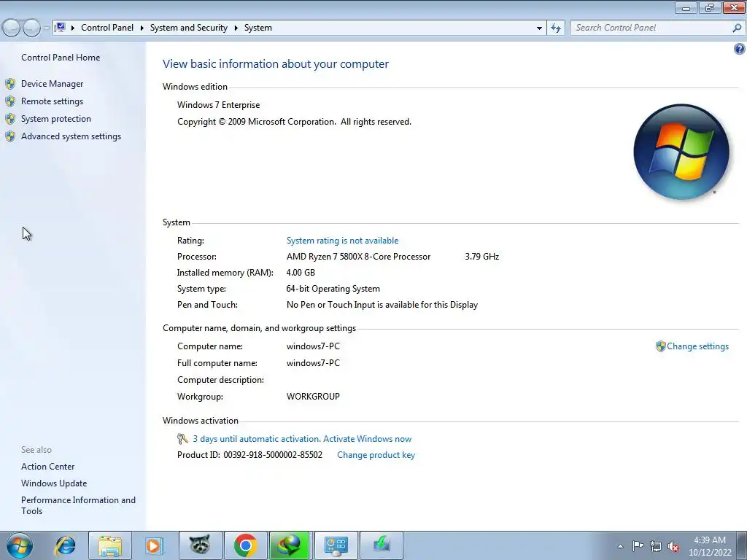Click windows7-PC beside Full computer name
The height and width of the screenshot is (560, 747).
pyautogui.click(x=313, y=363)
